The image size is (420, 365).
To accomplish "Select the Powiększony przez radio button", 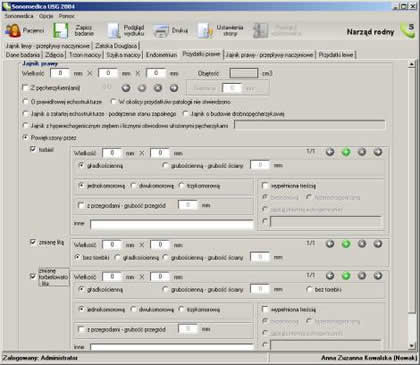I will 25,138.
